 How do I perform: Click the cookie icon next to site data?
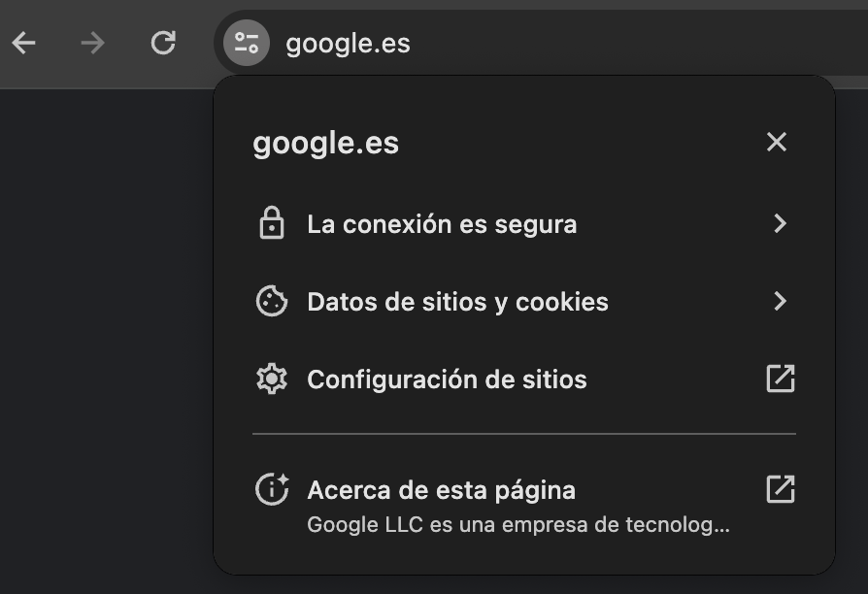coord(272,301)
